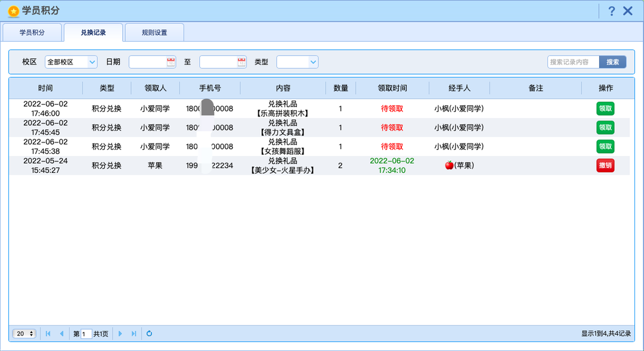
Task: Jump to the last page of records
Action: [x=134, y=334]
